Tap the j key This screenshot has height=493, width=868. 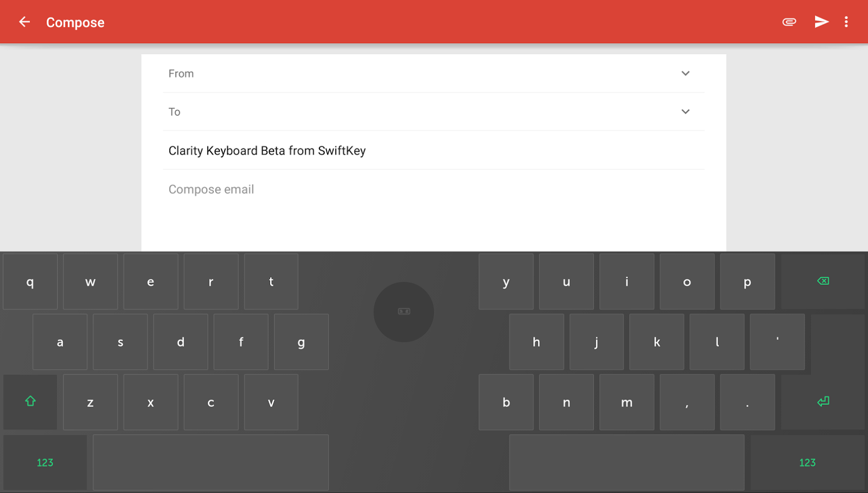tap(597, 342)
